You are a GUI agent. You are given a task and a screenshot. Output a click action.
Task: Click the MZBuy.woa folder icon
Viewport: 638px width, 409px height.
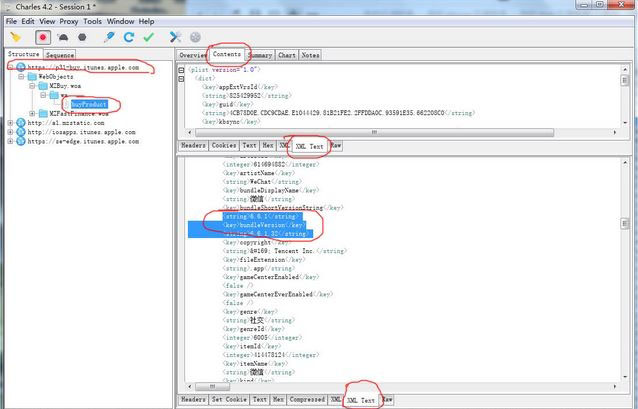click(x=43, y=86)
